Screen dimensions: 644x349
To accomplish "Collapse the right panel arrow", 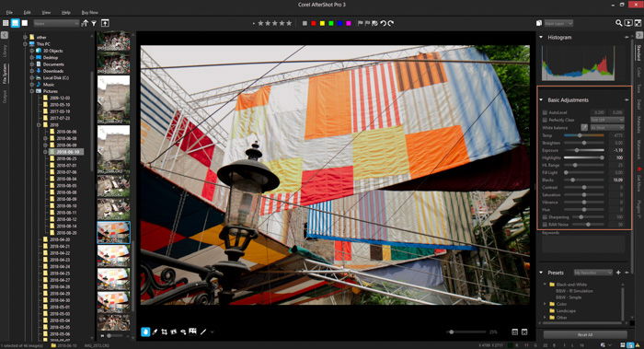I will point(639,35).
